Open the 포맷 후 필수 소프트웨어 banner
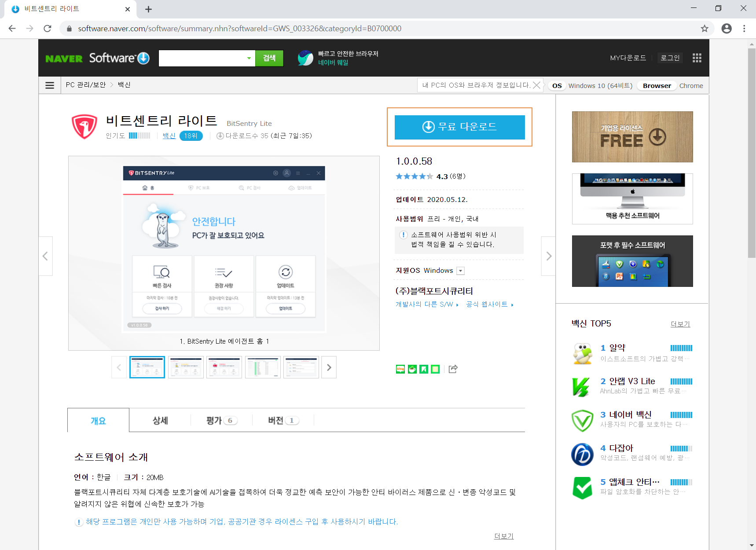This screenshot has width=756, height=550. (x=632, y=261)
